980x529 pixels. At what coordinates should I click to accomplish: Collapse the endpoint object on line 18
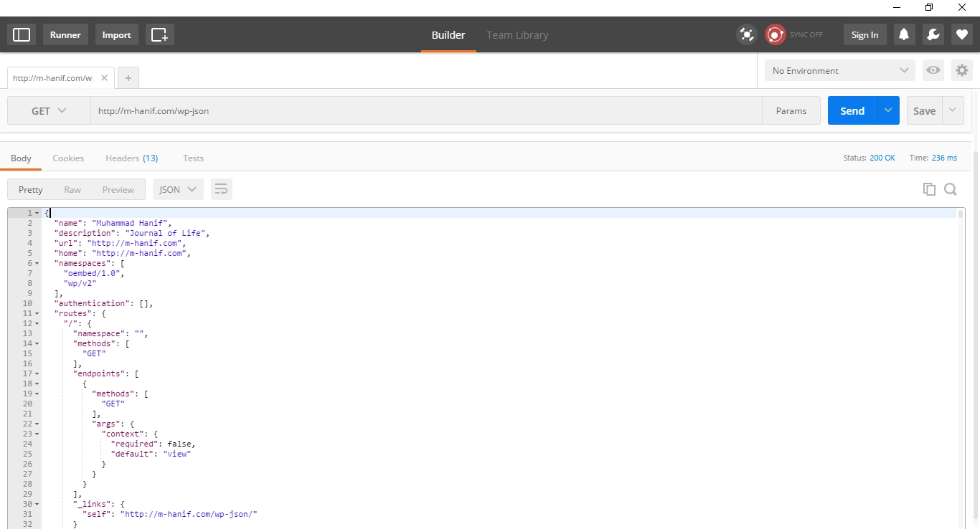coord(37,383)
